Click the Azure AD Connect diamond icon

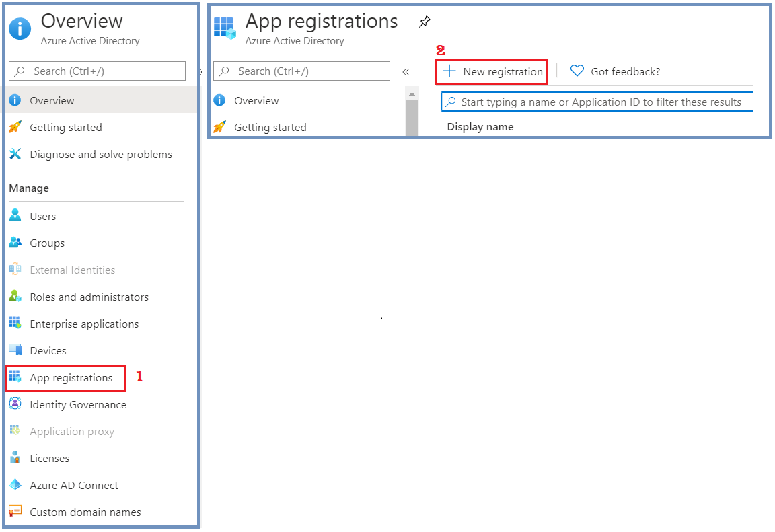point(15,484)
